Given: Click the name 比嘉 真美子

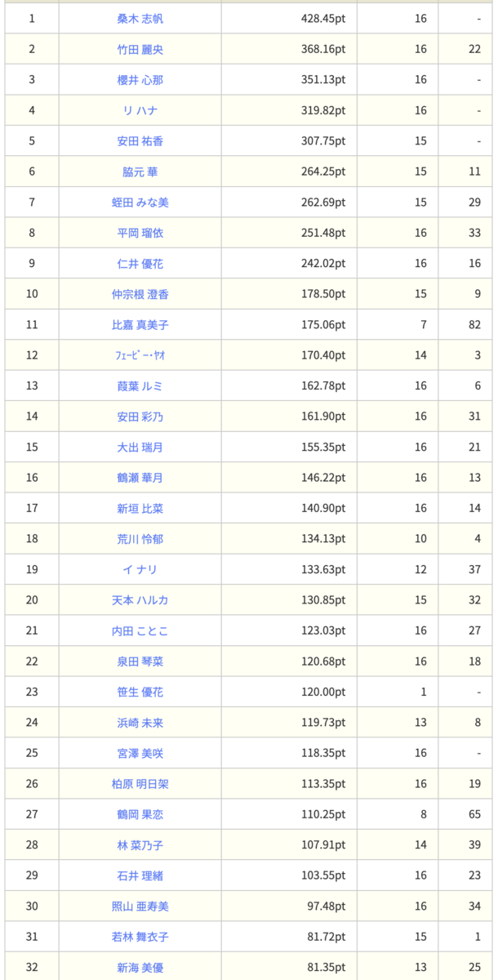Looking at the screenshot, I should (140, 325).
